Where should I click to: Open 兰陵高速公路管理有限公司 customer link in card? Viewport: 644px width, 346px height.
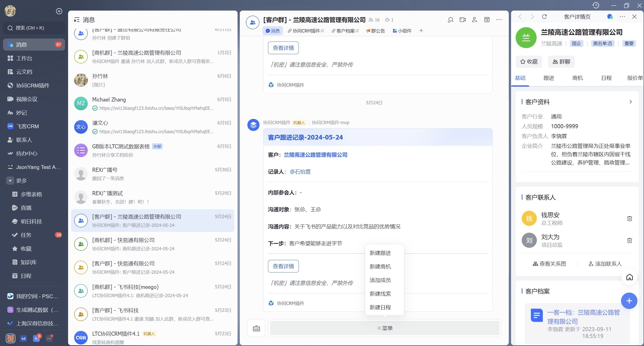pyautogui.click(x=315, y=155)
